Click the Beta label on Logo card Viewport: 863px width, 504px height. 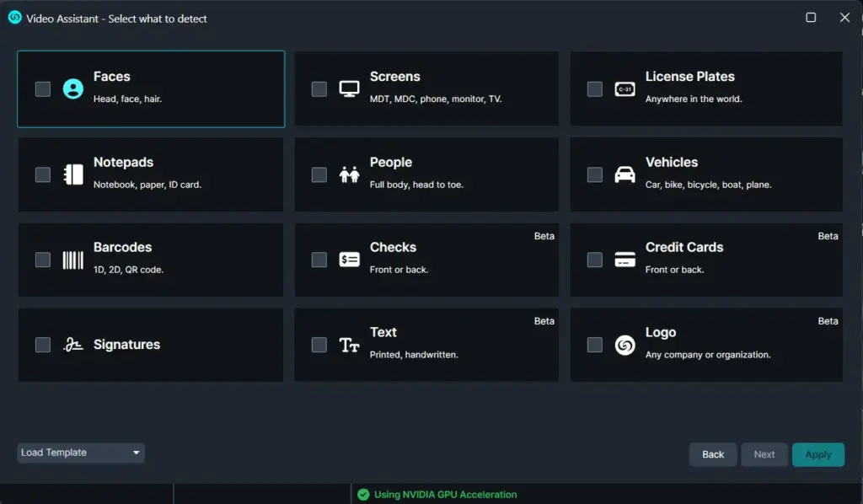click(x=828, y=321)
